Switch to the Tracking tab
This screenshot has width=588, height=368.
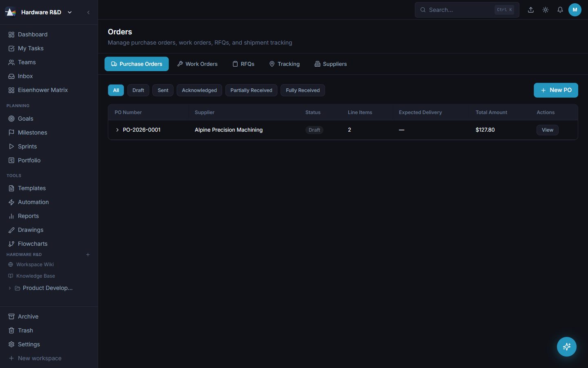[x=285, y=64]
